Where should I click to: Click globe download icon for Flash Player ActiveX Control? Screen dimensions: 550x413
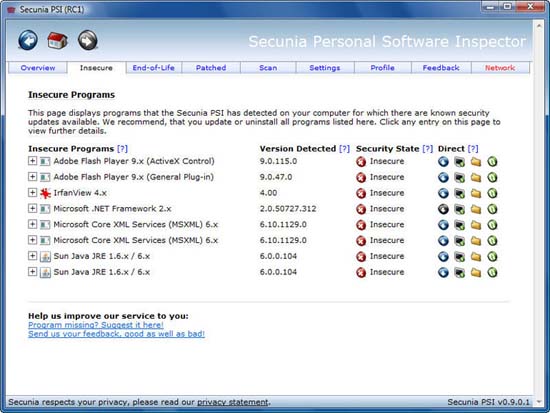coord(443,161)
